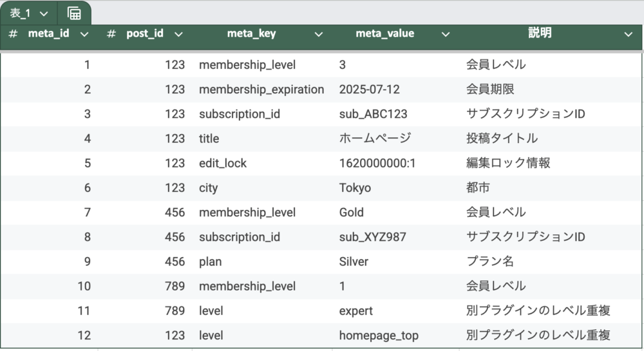
Task: Select the 都市 description cell
Action: tap(478, 188)
